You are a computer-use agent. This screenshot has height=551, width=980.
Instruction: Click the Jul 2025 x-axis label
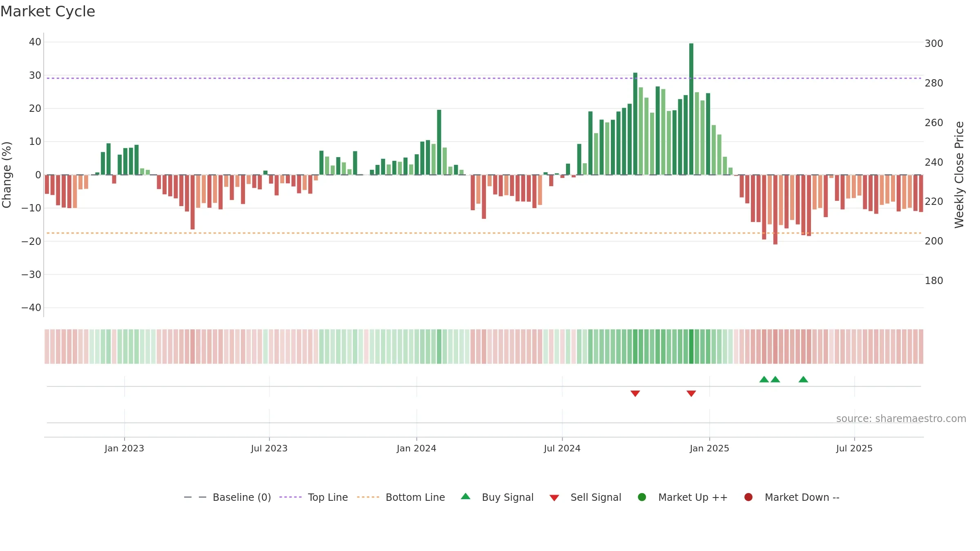pos(854,449)
